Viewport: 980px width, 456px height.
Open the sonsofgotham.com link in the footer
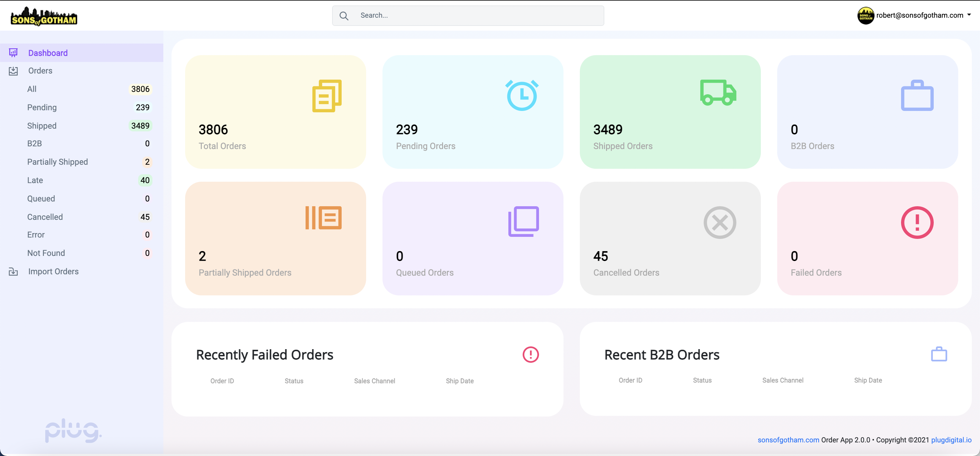(x=788, y=440)
